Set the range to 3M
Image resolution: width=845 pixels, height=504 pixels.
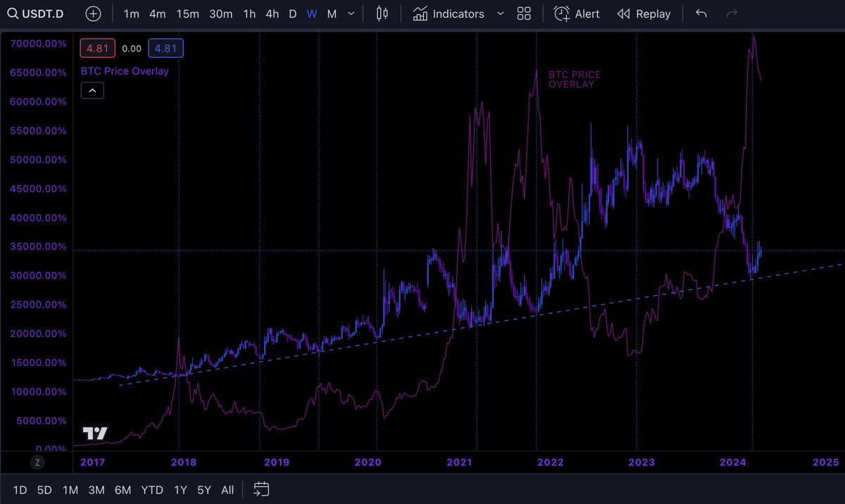(96, 490)
